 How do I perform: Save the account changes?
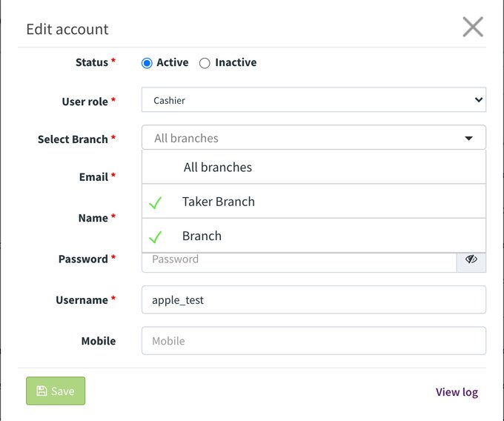point(56,391)
